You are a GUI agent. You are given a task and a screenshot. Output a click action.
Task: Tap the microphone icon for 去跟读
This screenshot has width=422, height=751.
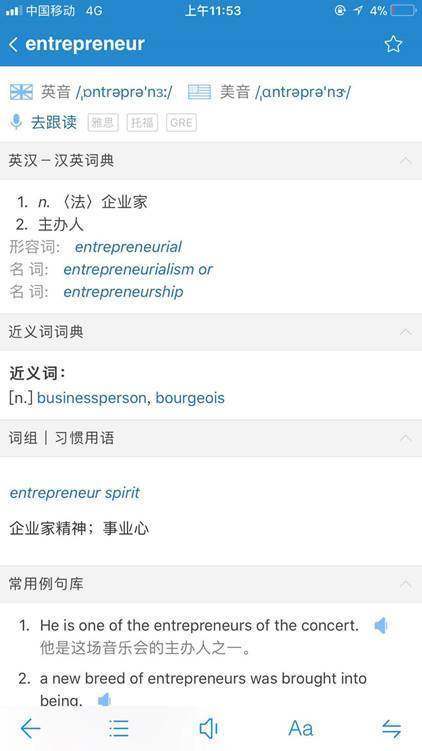click(x=16, y=122)
